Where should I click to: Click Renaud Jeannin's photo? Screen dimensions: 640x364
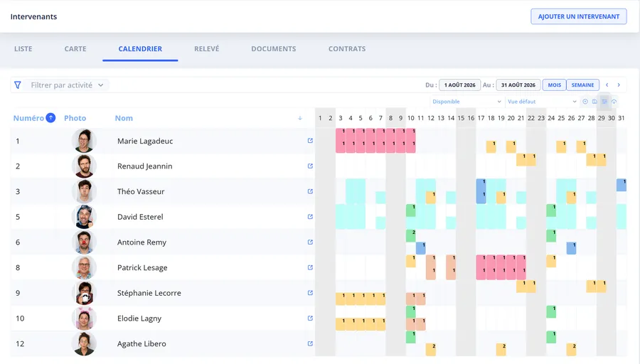click(84, 166)
